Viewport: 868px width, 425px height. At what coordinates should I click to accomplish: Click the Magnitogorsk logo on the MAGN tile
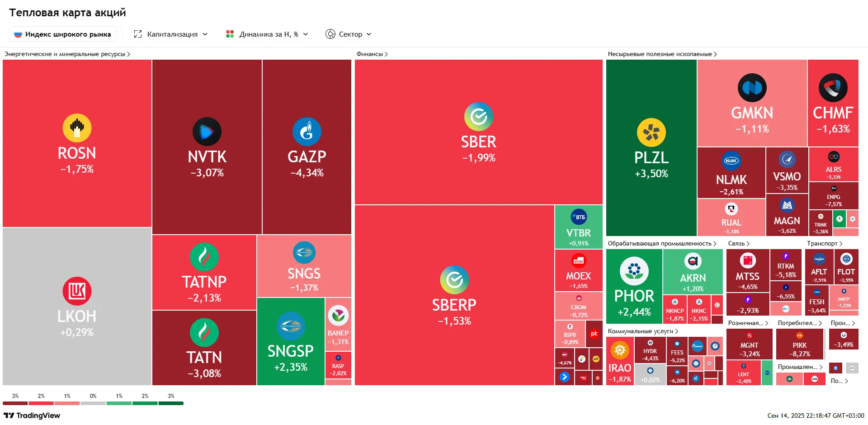click(787, 206)
